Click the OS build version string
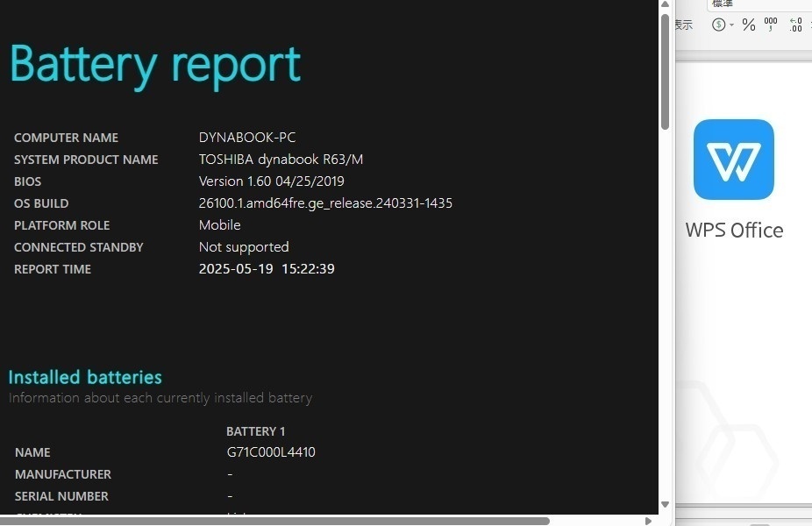 coord(325,203)
